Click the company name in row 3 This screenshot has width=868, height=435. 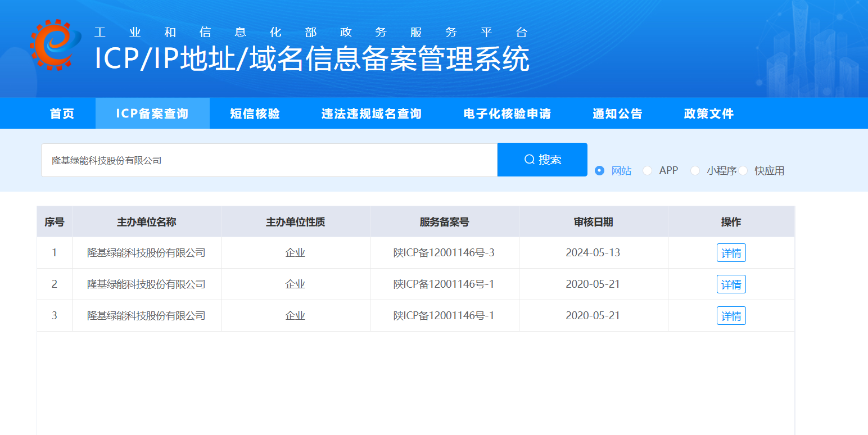[146, 316]
